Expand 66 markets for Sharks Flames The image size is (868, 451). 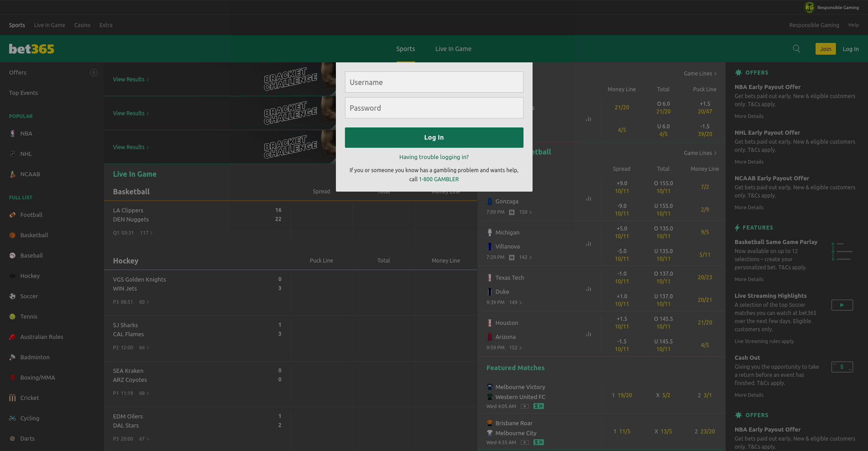point(144,348)
